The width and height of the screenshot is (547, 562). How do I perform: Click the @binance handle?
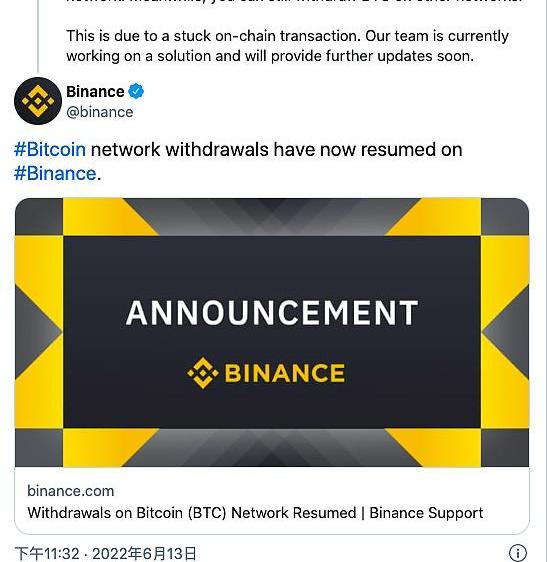click(100, 112)
